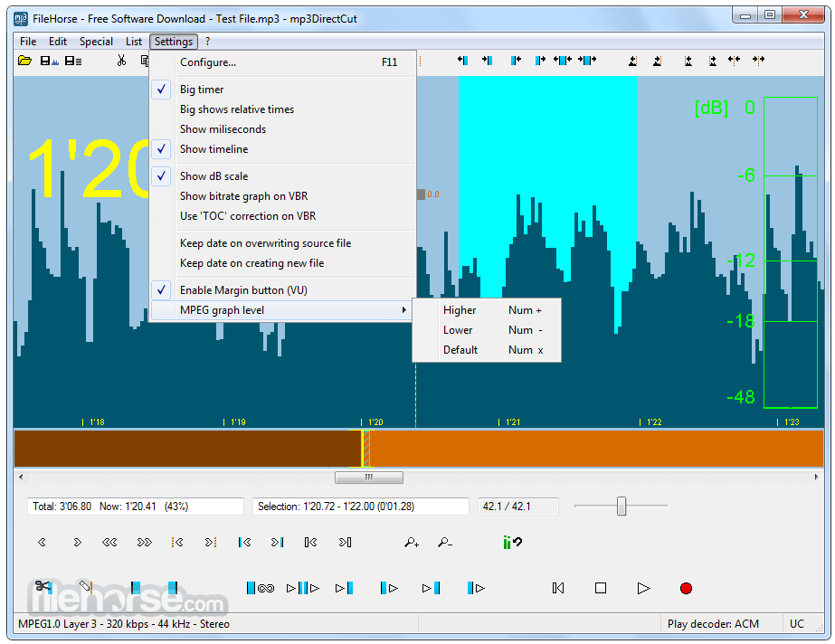Click the square Stop button
The height and width of the screenshot is (644, 835).
[x=601, y=588]
